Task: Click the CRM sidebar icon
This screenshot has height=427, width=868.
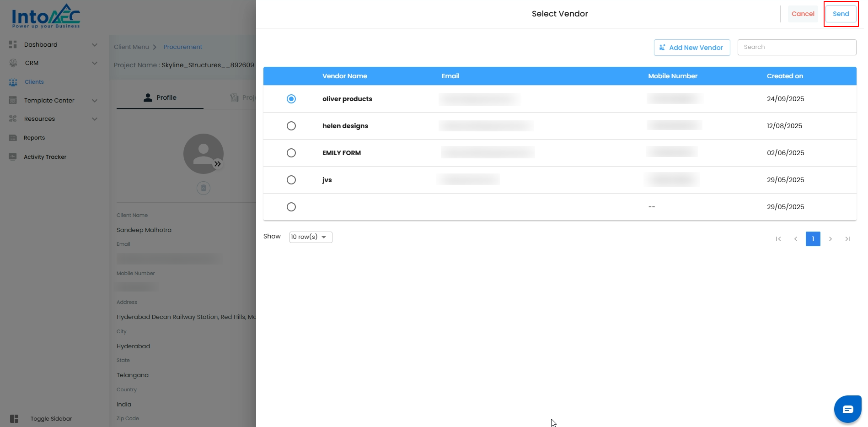Action: pyautogui.click(x=13, y=63)
